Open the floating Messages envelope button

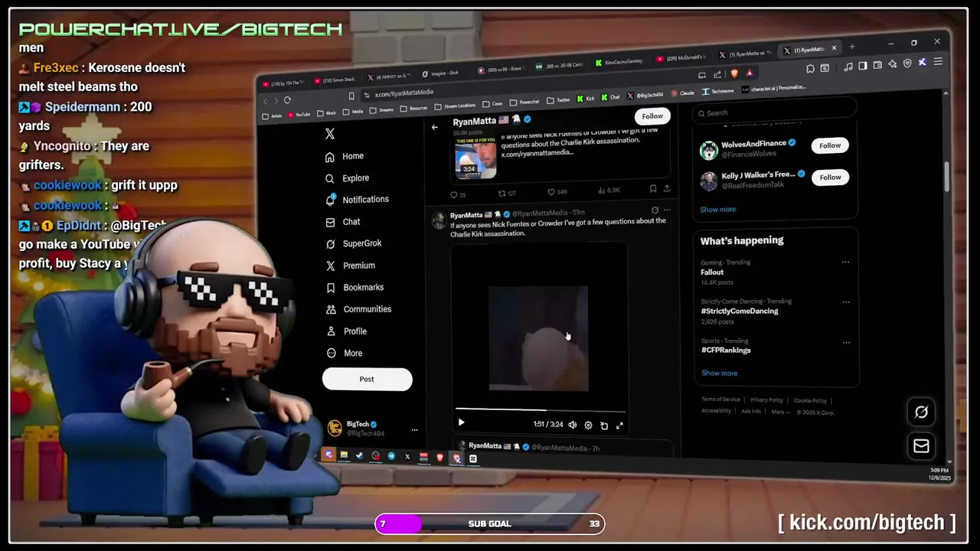(x=921, y=445)
